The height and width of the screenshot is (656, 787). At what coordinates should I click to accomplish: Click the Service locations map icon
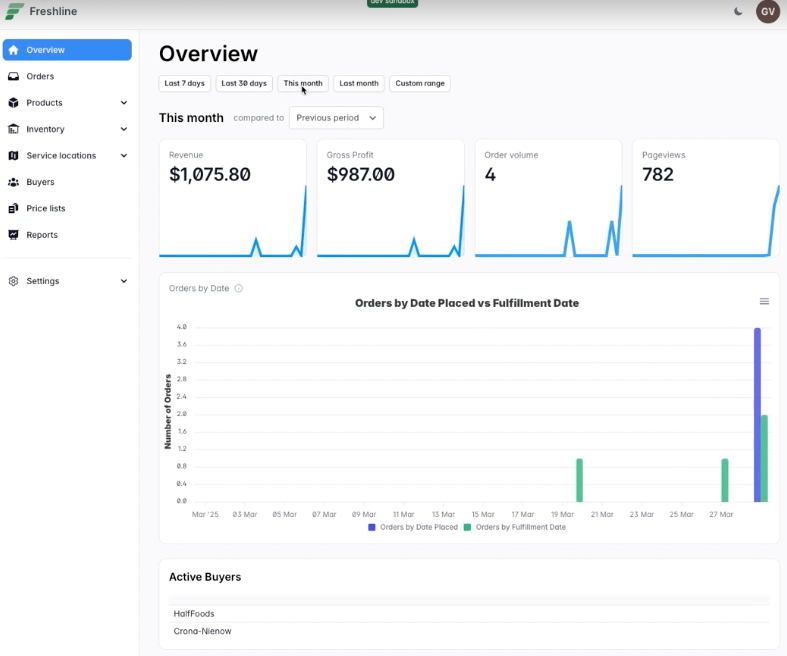point(13,156)
